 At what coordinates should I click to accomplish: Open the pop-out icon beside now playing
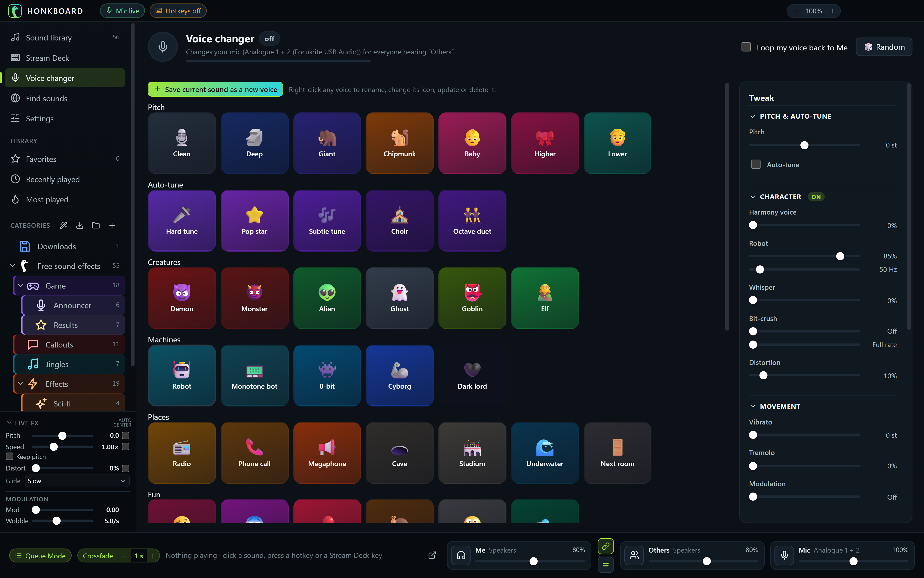click(x=432, y=555)
